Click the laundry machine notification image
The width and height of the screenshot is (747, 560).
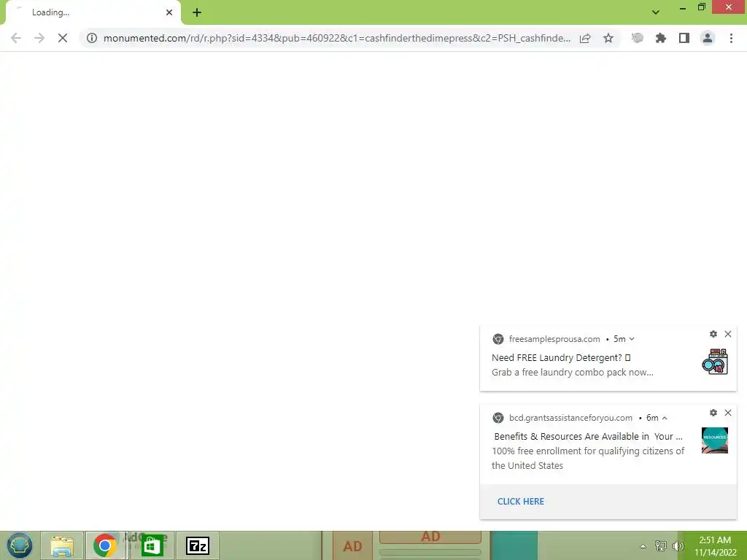click(715, 362)
